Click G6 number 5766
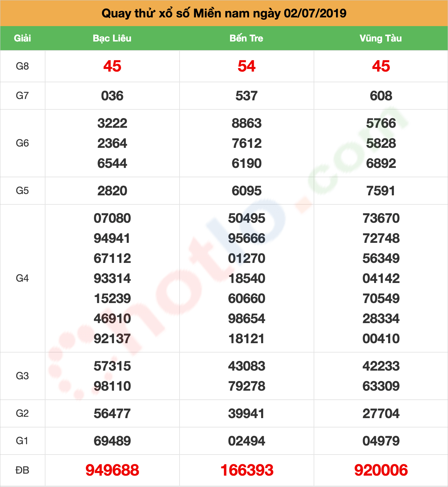The image size is (448, 487). click(381, 123)
